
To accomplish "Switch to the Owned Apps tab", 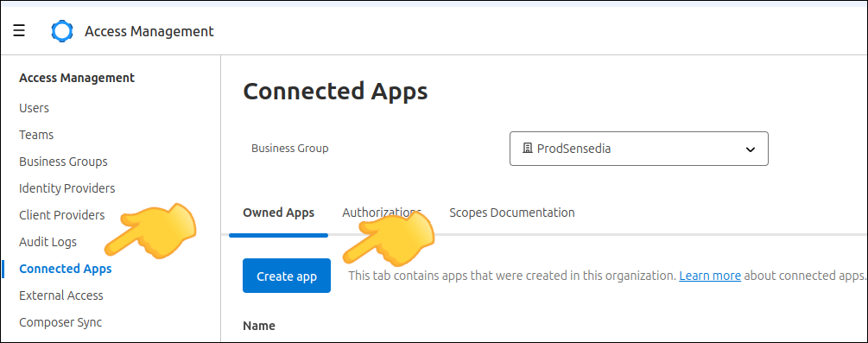I will click(278, 213).
